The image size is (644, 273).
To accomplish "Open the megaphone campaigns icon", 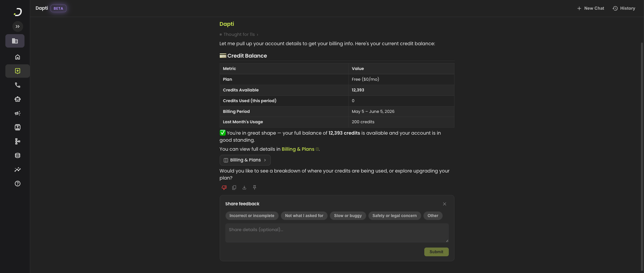I will pyautogui.click(x=18, y=113).
